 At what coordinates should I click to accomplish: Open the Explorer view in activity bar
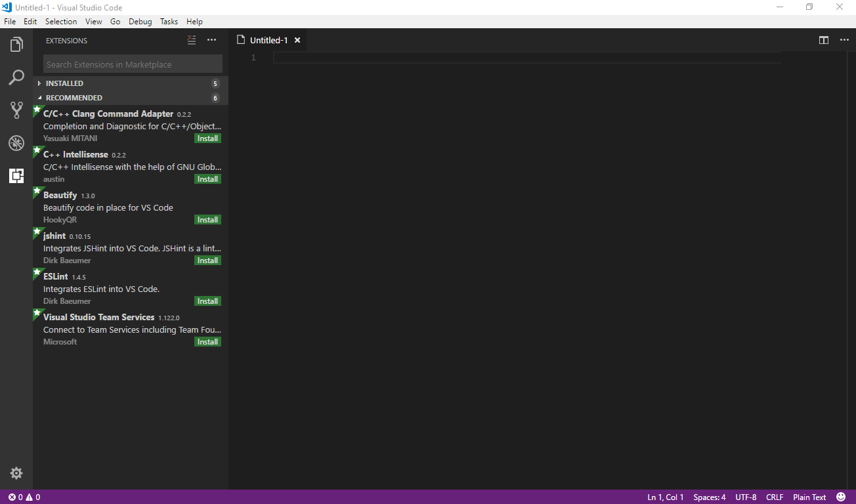16,45
